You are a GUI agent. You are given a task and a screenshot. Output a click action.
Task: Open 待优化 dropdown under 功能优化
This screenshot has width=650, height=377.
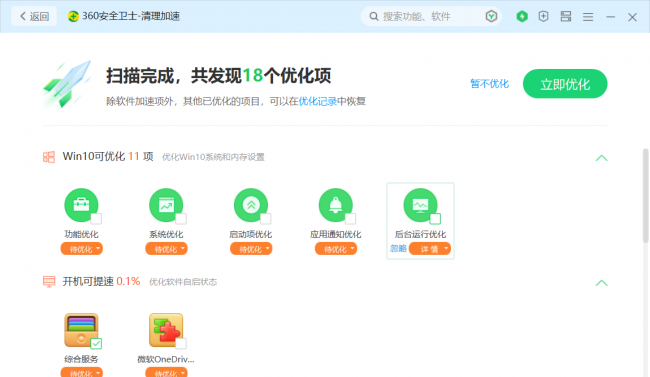tap(82, 249)
